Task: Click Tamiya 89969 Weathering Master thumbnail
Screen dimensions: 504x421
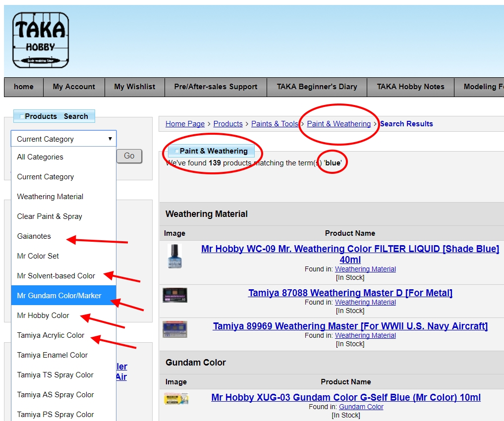Action: tap(175, 329)
